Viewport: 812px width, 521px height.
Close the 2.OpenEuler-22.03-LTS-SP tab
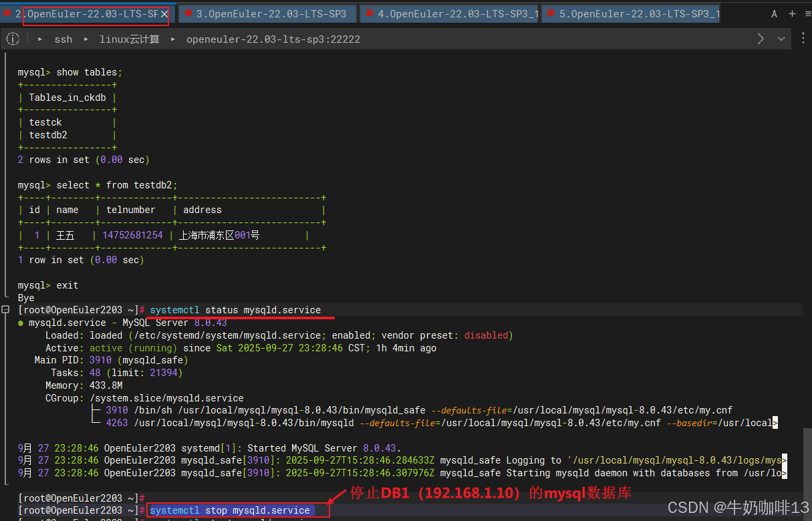(164, 14)
